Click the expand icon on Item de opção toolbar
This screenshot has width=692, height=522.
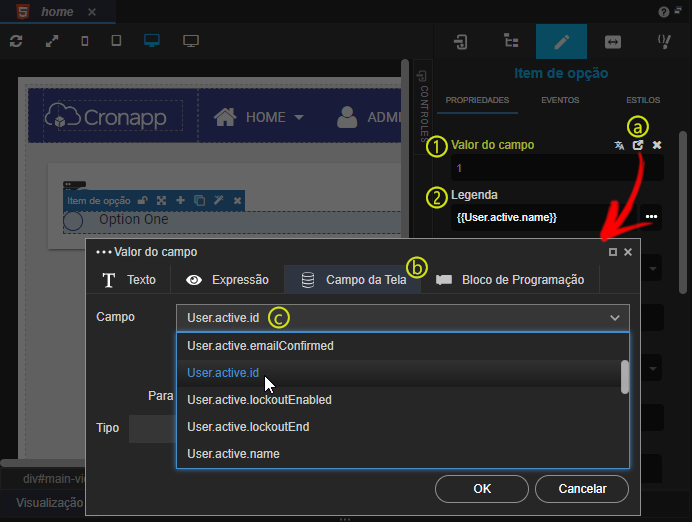click(162, 200)
